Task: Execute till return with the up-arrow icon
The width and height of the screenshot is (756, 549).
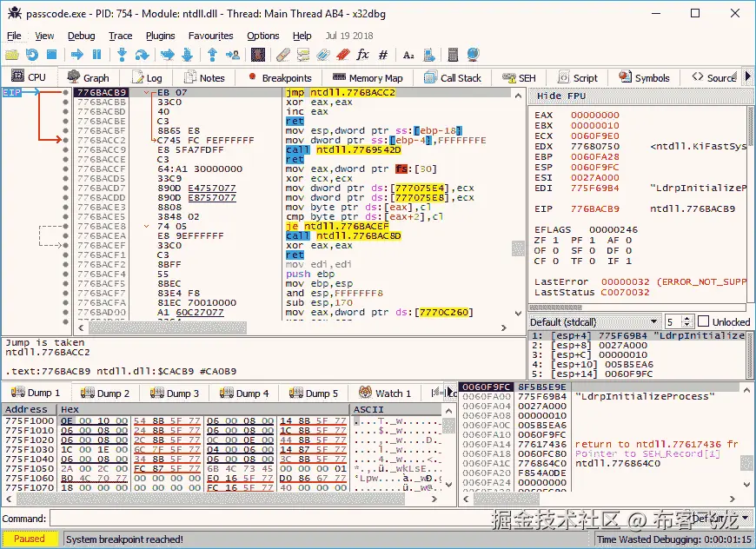Action: pyautogui.click(x=212, y=55)
